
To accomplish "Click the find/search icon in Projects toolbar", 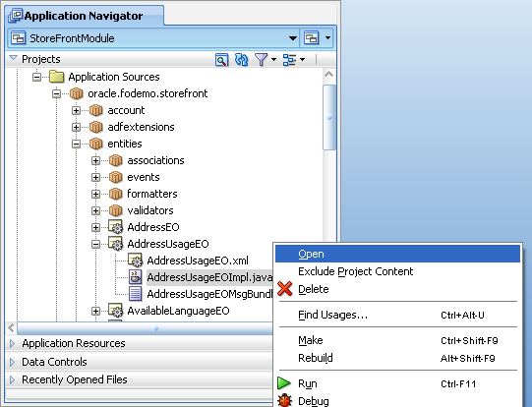I will [x=221, y=60].
